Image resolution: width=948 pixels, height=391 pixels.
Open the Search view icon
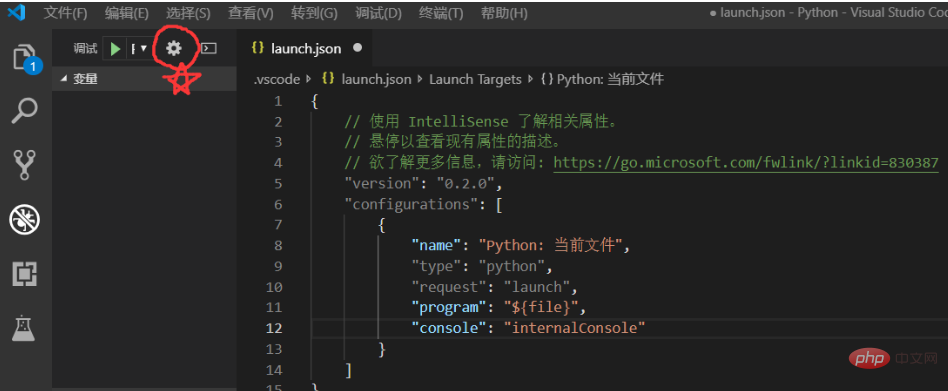[x=25, y=111]
